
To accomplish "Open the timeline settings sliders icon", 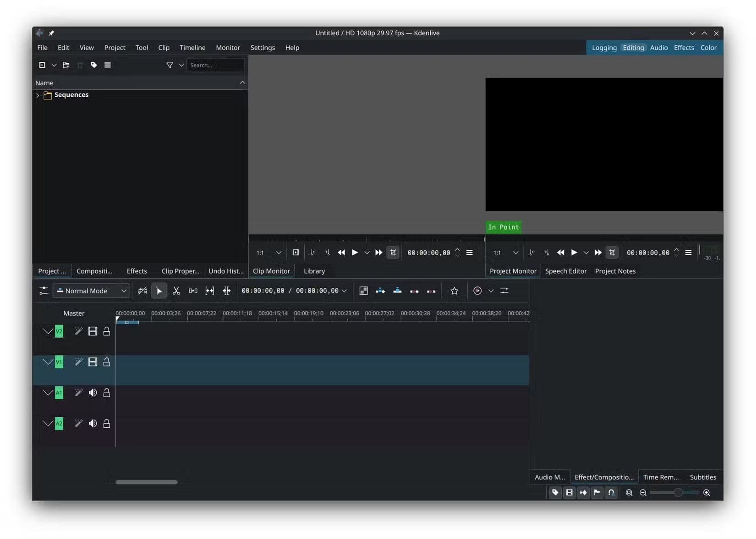I will coord(504,291).
